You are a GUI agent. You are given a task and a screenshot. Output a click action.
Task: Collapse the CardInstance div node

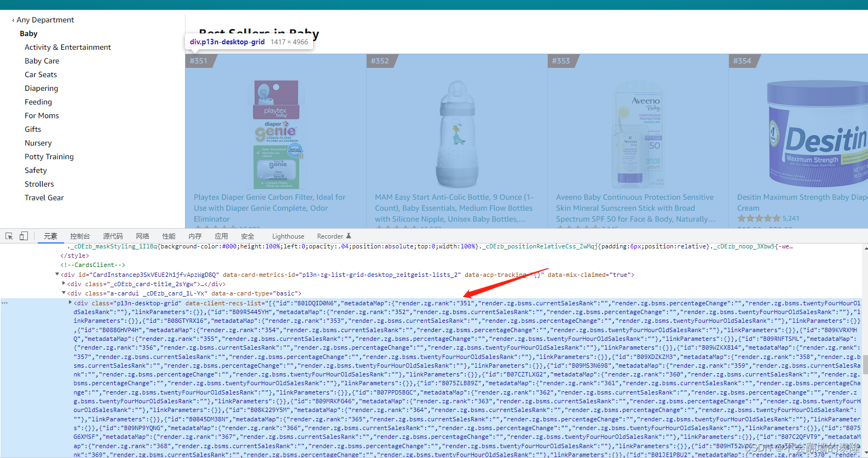pyautogui.click(x=57, y=274)
